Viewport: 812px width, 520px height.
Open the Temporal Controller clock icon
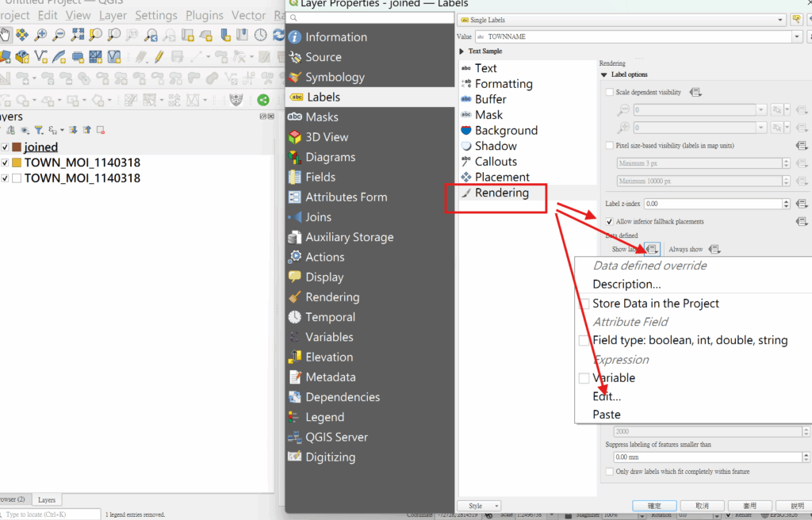pyautogui.click(x=260, y=35)
